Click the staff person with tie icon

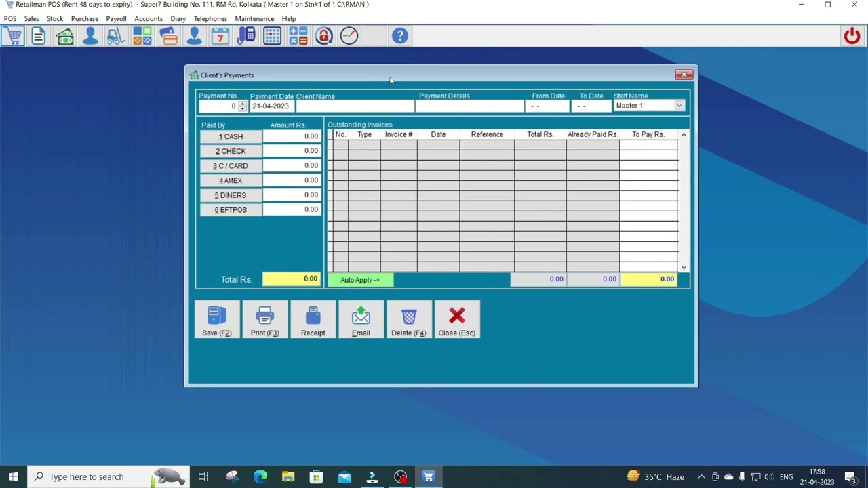point(195,36)
